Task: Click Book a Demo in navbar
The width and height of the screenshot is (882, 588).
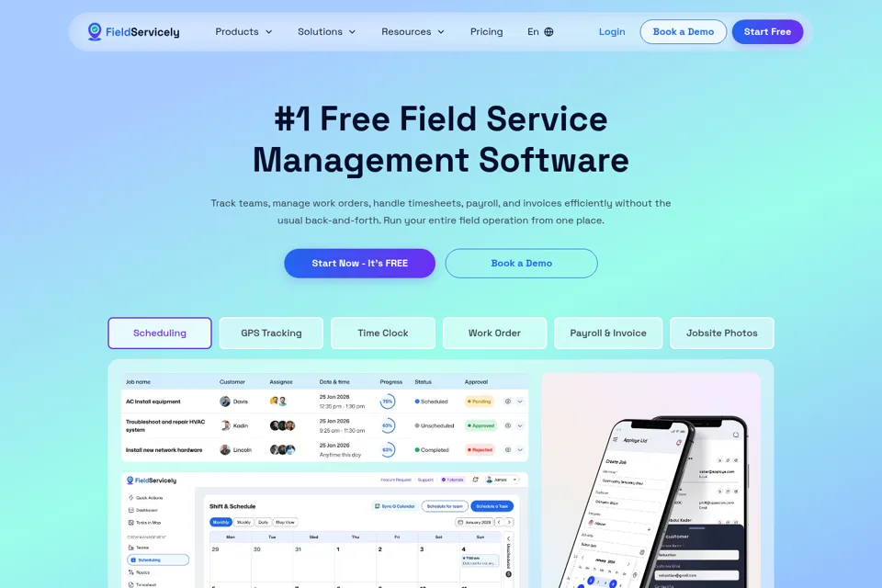Action: [684, 32]
